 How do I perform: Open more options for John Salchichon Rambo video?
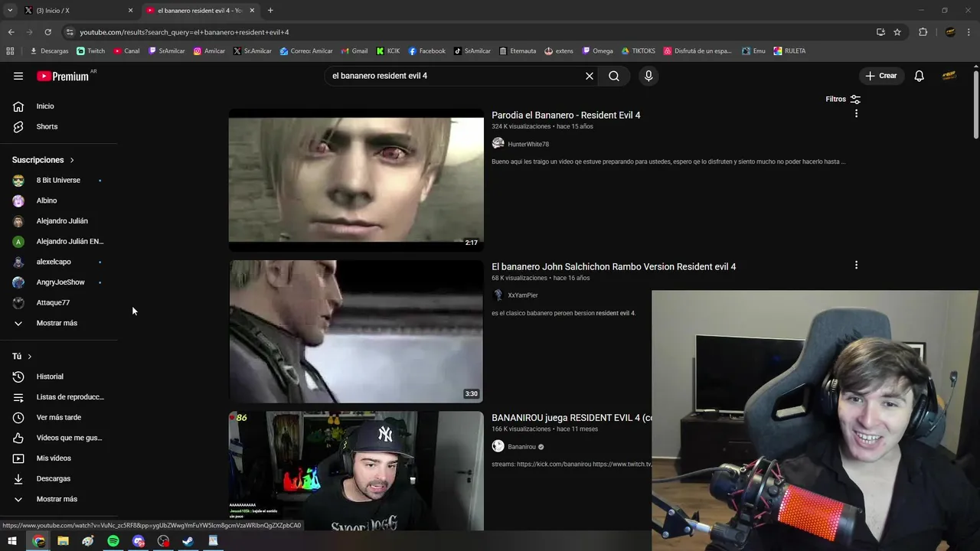[856, 265]
